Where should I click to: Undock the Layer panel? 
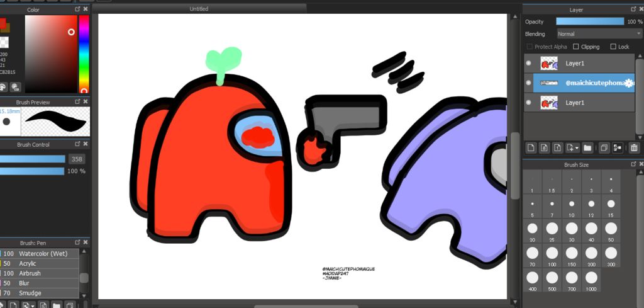click(x=633, y=9)
